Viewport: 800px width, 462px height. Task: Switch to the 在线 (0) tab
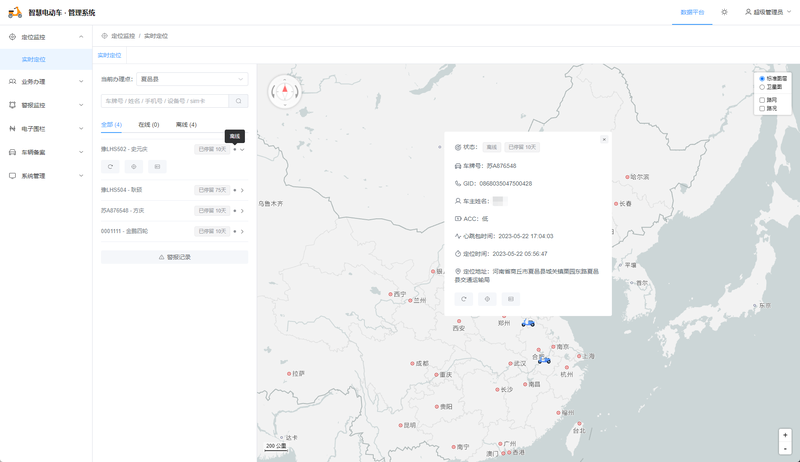pos(149,125)
